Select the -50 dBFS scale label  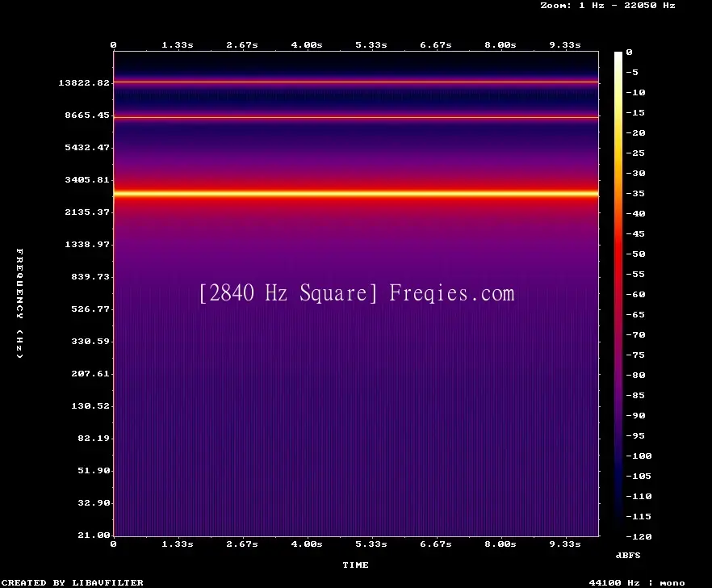(x=635, y=254)
